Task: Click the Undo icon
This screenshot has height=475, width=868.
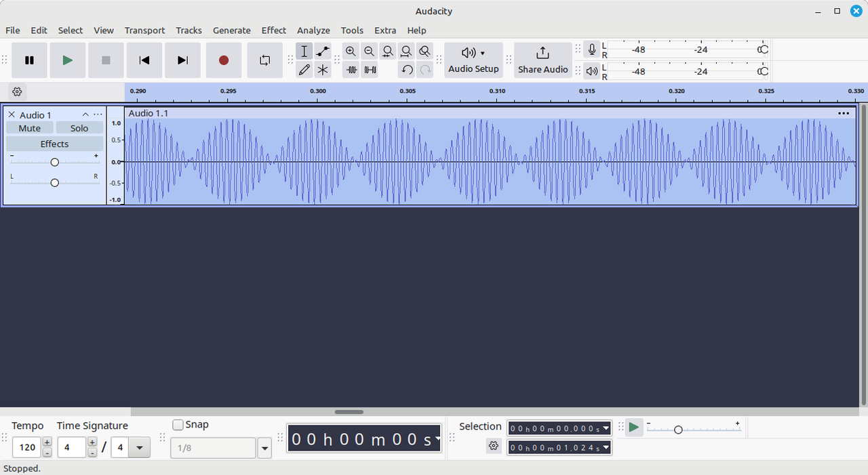Action: coord(406,69)
